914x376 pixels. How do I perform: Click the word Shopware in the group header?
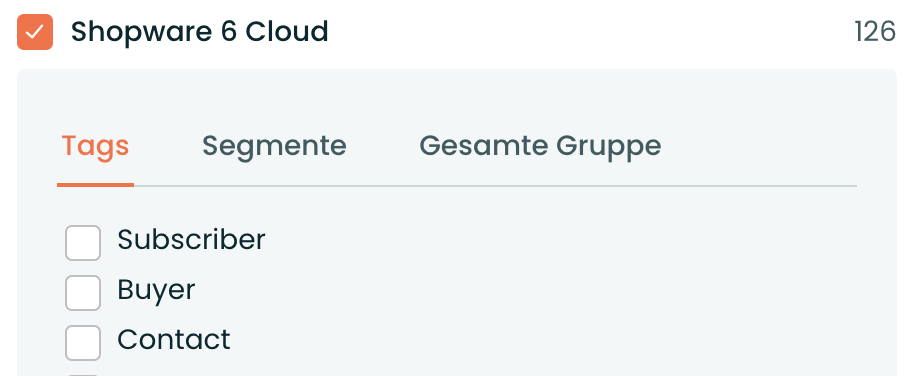coord(141,33)
